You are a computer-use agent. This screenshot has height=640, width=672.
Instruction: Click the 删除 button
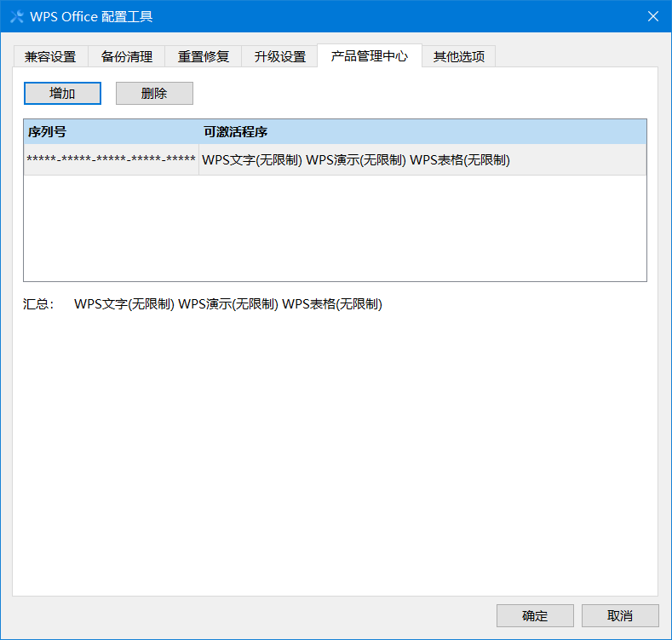pos(154,93)
